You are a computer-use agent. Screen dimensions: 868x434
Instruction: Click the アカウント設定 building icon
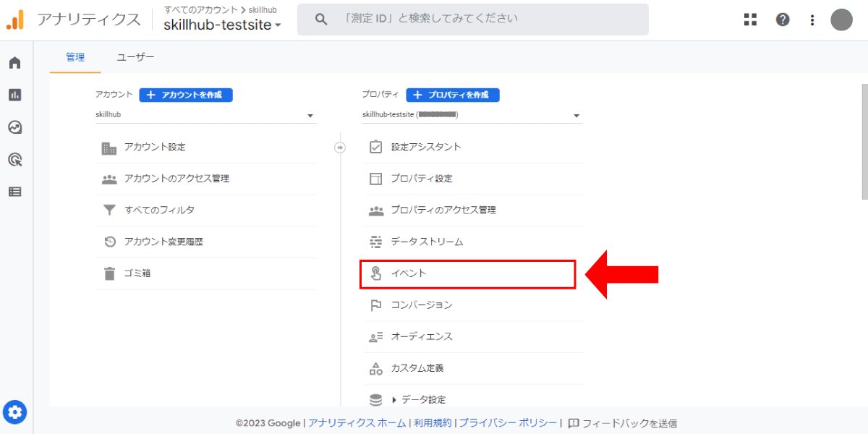point(109,148)
